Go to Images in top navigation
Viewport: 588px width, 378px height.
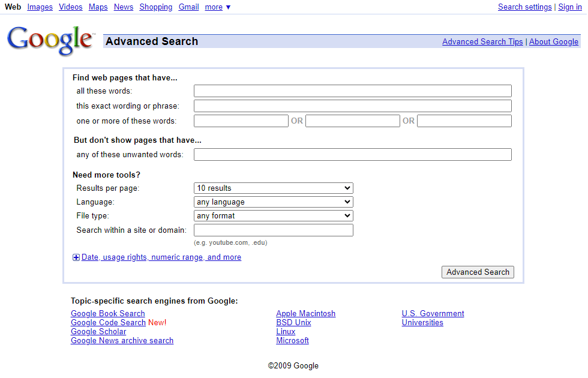click(40, 7)
